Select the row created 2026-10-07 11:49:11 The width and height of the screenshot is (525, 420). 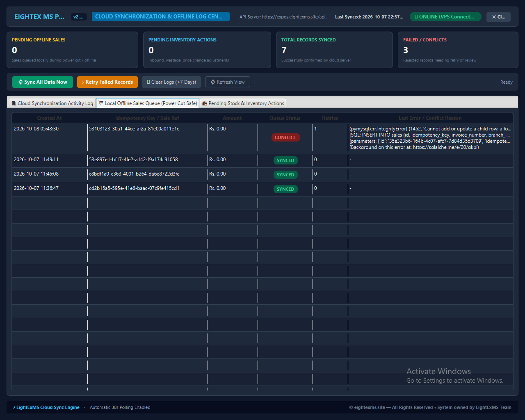click(262, 160)
